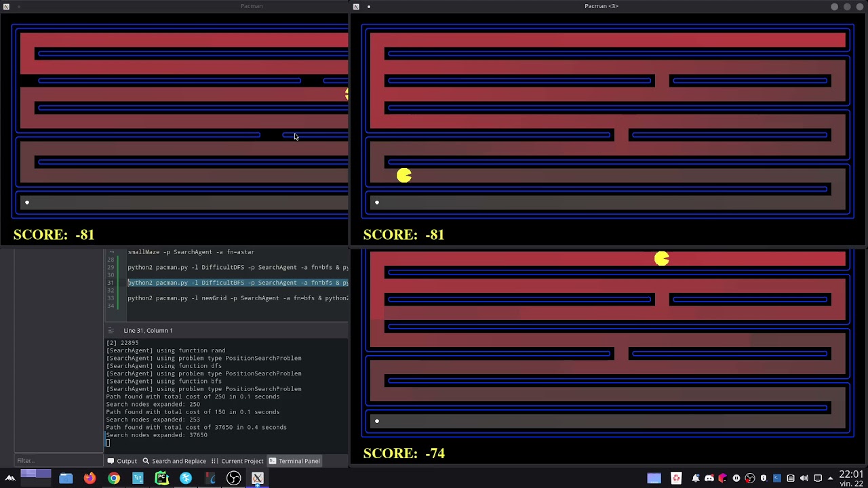The height and width of the screenshot is (488, 868).
Task: Launch Firefox from the taskbar
Action: click(x=90, y=478)
